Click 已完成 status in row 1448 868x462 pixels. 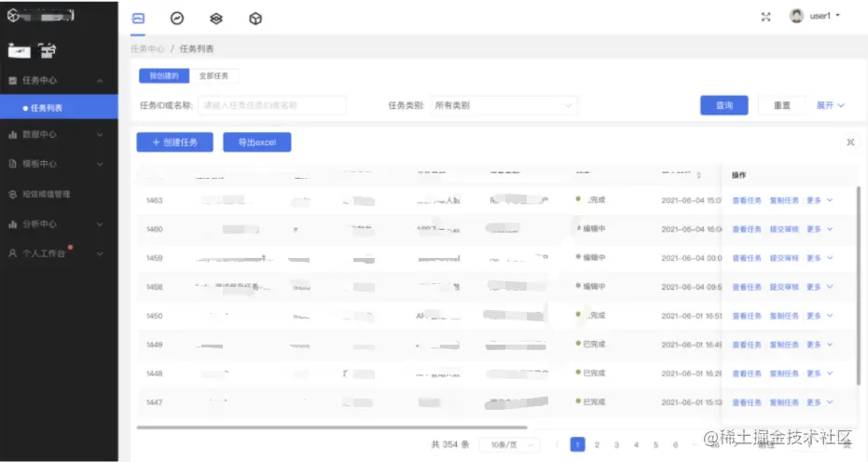tap(591, 373)
